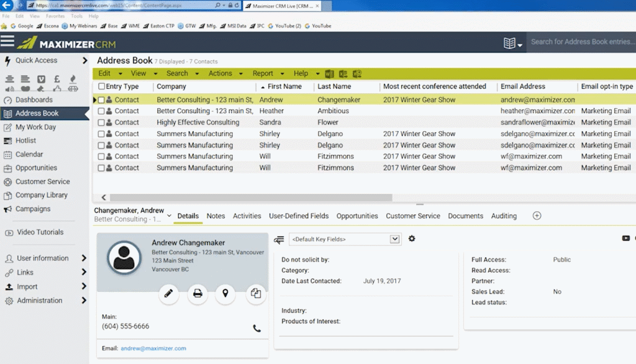
Task: Open the hamburger navigation menu
Action: (7, 41)
